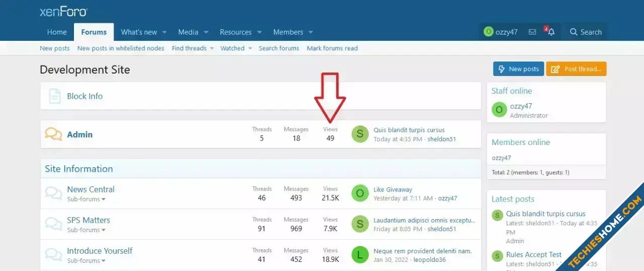Open the xenForo logo home link
644x271 pixels.
coord(63,12)
